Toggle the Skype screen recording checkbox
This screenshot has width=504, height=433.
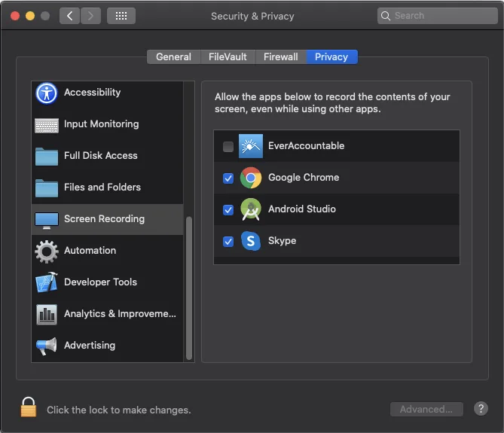[228, 242]
